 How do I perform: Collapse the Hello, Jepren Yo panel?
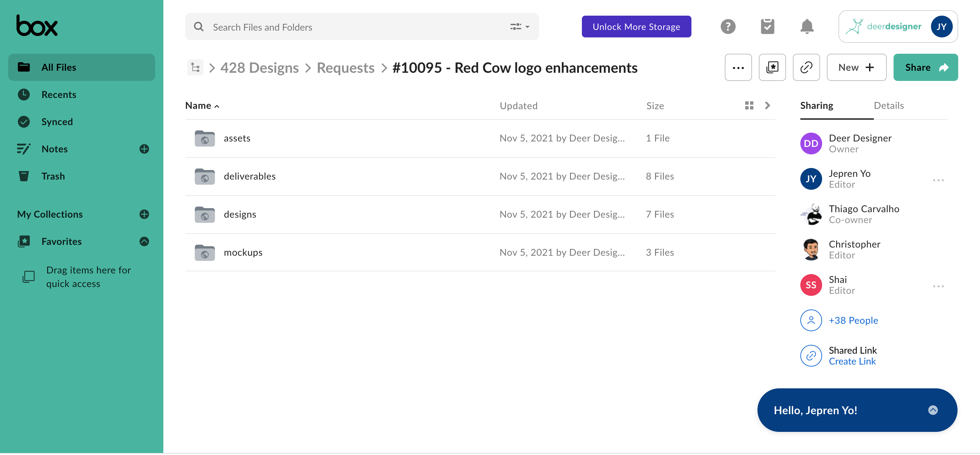tap(932, 410)
